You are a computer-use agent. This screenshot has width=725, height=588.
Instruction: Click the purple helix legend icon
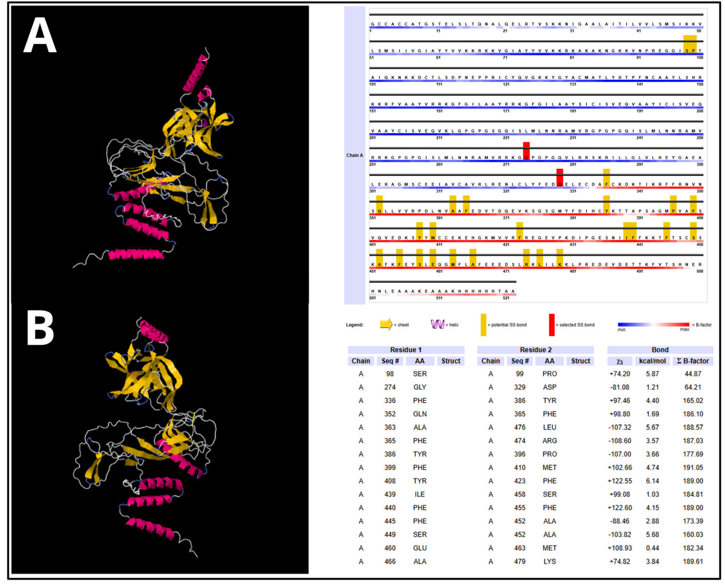point(437,325)
